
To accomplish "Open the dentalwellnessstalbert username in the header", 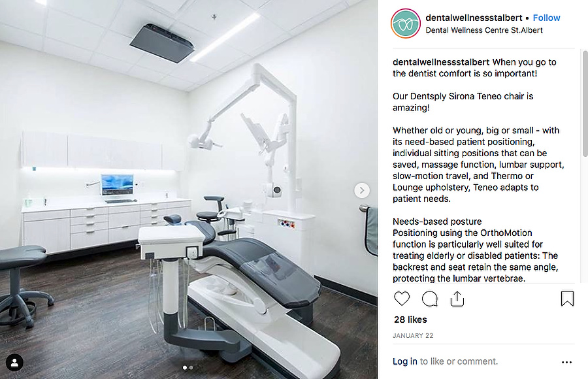I will coord(474,18).
